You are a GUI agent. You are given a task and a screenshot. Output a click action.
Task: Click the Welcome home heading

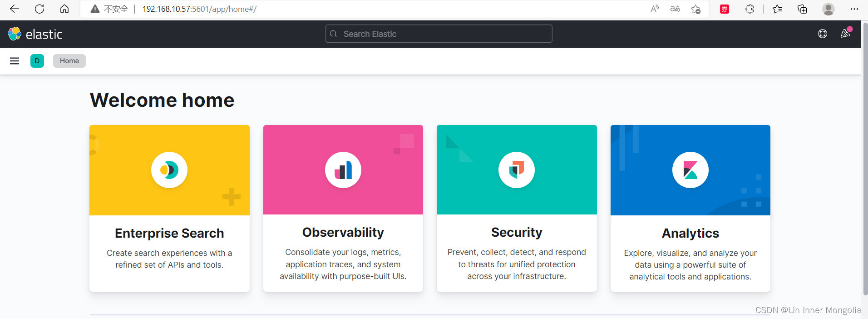162,100
